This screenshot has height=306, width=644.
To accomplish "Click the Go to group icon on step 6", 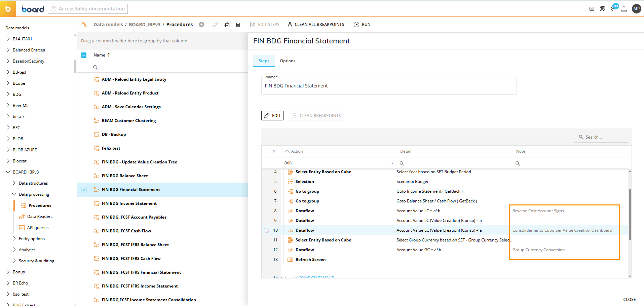I will pyautogui.click(x=290, y=191).
